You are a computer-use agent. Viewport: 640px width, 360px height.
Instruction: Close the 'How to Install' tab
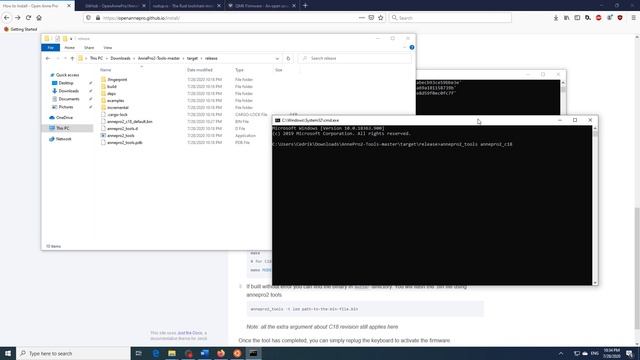(69, 6)
